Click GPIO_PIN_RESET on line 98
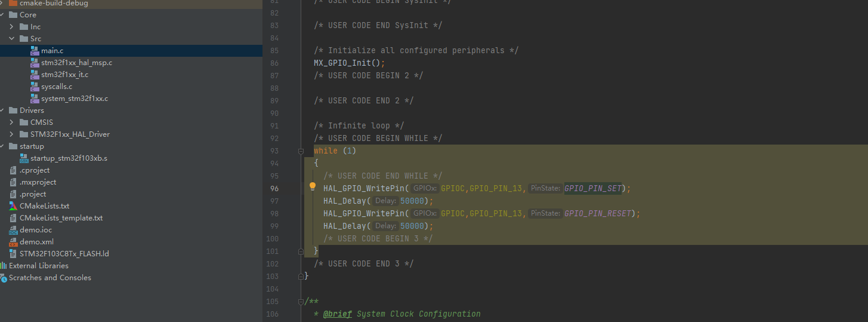 coord(598,213)
